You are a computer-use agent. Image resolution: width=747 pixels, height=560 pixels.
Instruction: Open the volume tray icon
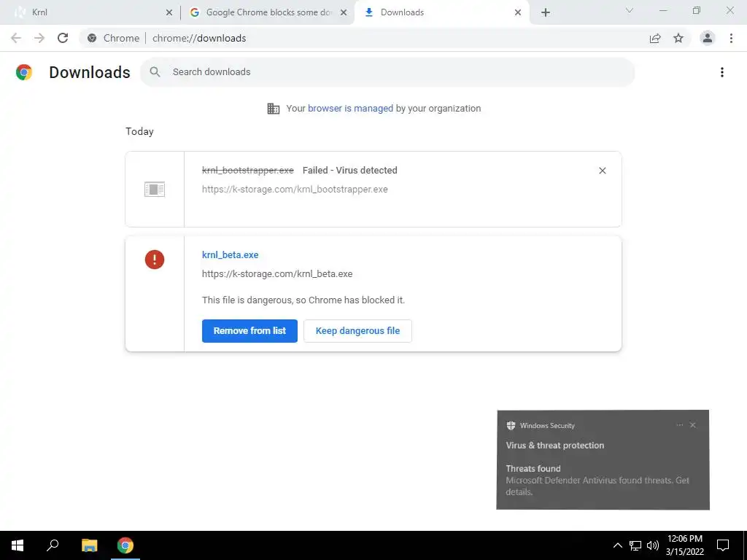653,545
